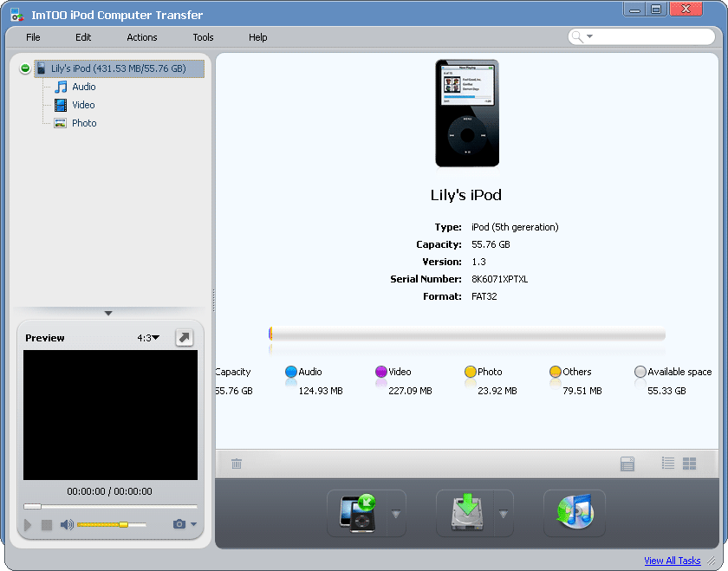The width and height of the screenshot is (728, 571).
Task: Click the copy to iPod device button
Action: click(x=357, y=513)
